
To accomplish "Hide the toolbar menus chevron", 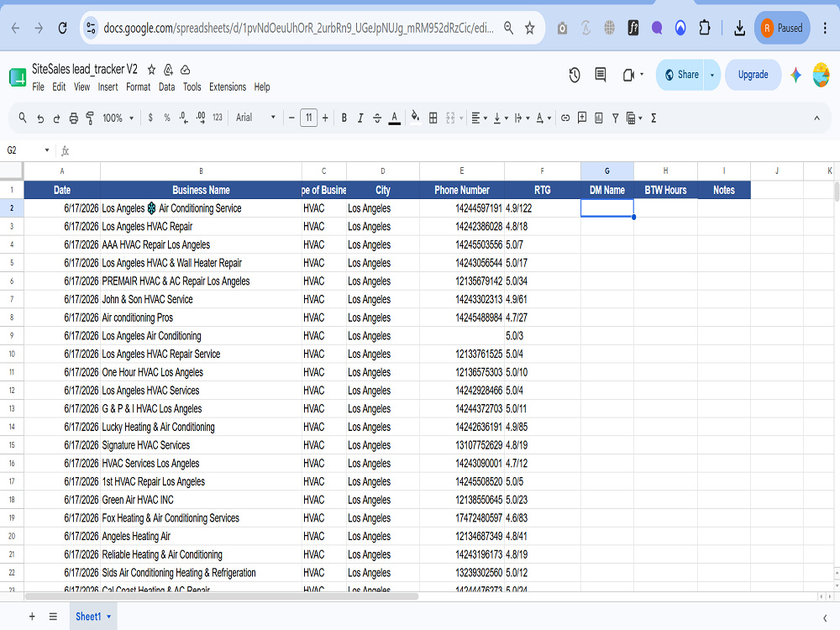I will (x=816, y=118).
